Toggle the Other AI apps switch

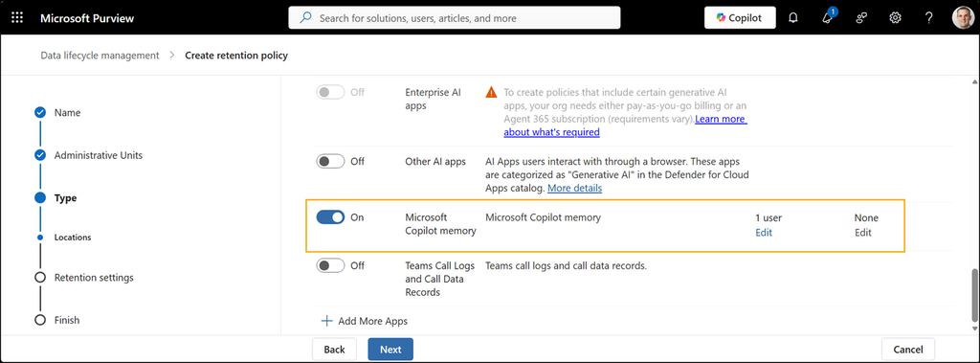tap(330, 162)
